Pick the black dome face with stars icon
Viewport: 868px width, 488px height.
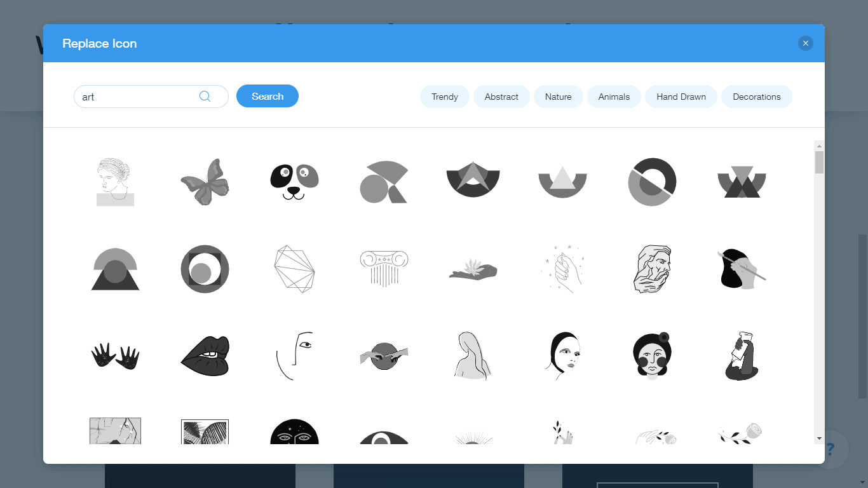[294, 431]
